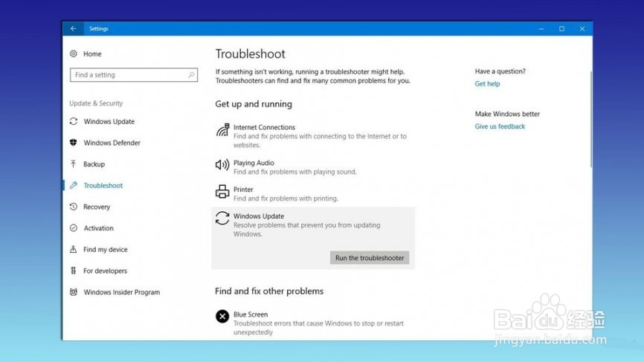
Task: Click the Windows Update sync icon in sidebar
Action: (x=74, y=121)
